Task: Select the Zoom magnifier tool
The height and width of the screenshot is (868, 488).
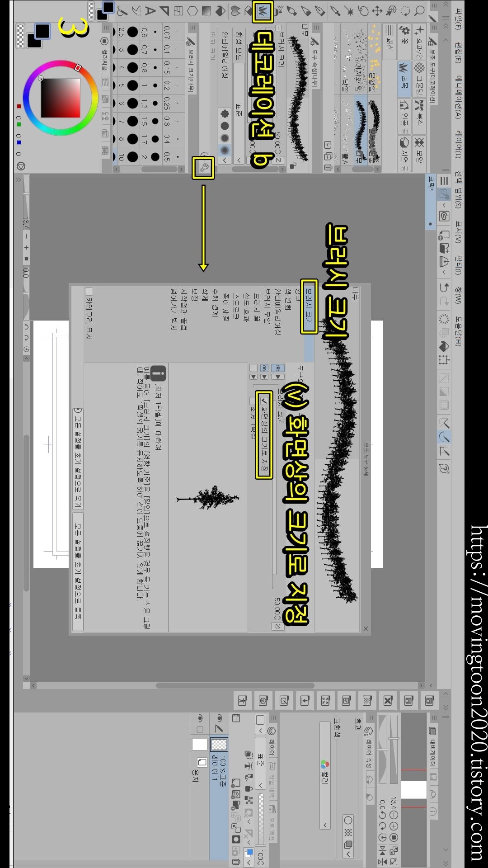Action: pos(419,10)
